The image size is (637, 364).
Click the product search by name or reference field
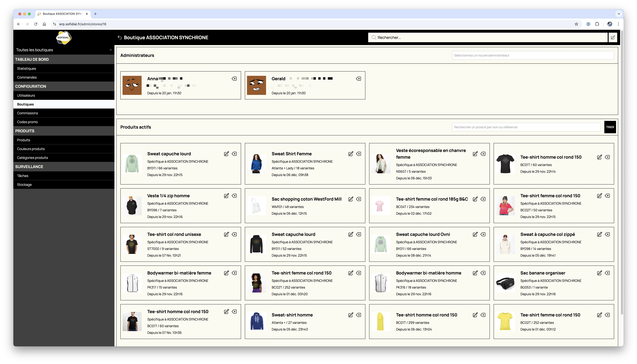point(526,127)
